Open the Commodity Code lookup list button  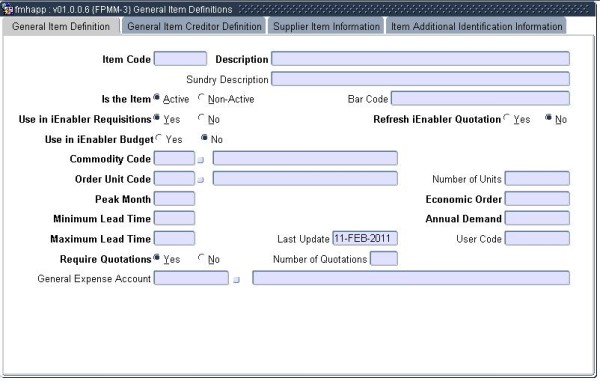click(x=201, y=160)
